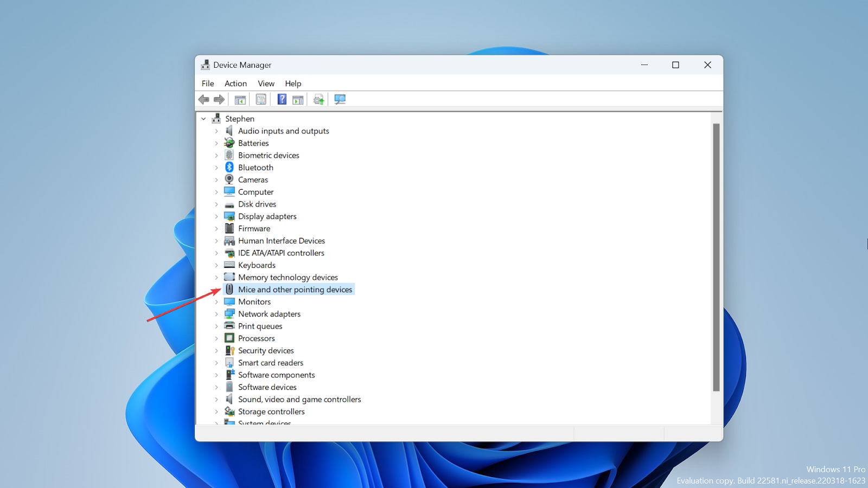Click the Forward arrow toolbar icon

pyautogui.click(x=219, y=99)
